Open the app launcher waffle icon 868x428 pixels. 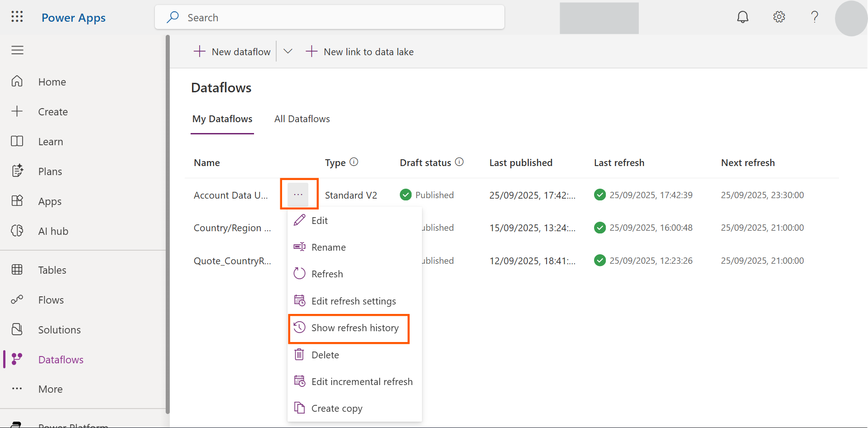point(17,17)
